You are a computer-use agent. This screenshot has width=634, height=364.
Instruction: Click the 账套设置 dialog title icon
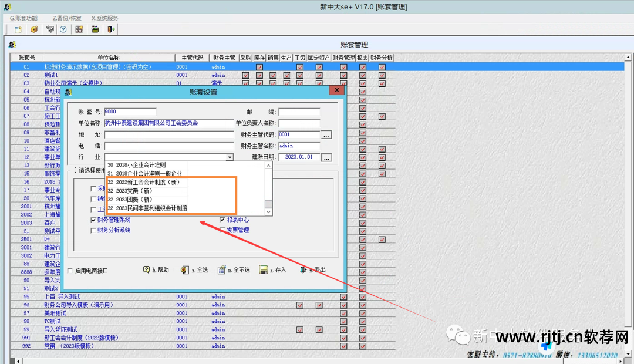pyautogui.click(x=68, y=92)
